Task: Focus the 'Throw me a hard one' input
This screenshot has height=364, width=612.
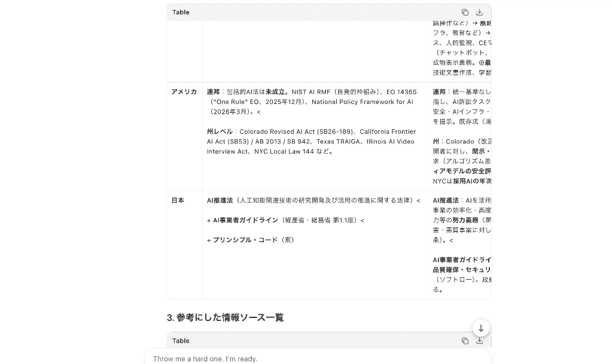Action: pyautogui.click(x=318, y=359)
